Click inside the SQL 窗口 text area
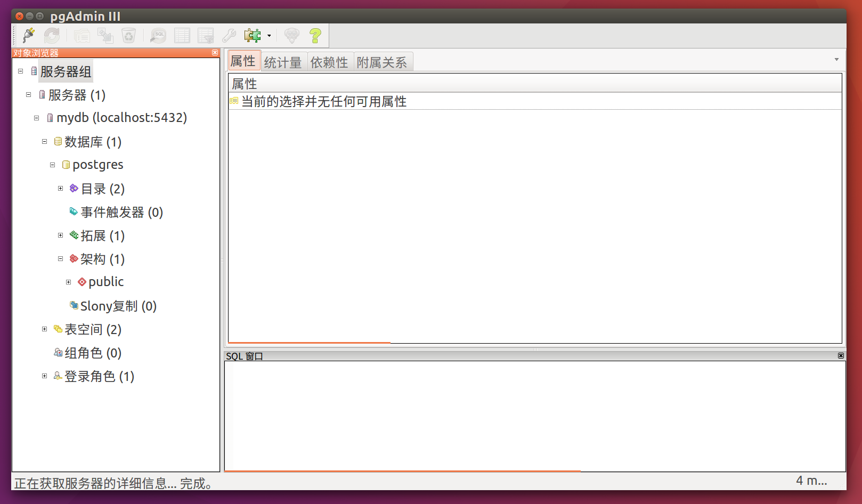The image size is (862, 504). coord(535,416)
